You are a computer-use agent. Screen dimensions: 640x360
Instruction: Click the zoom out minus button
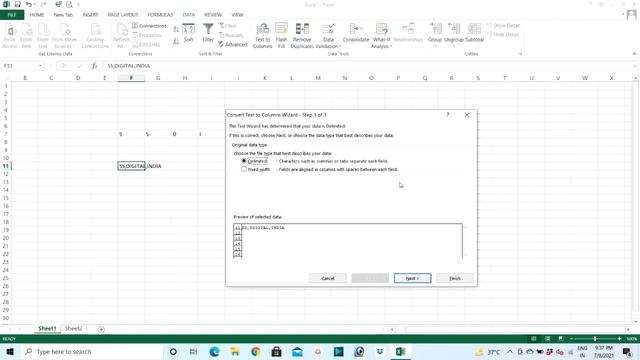pos(571,339)
